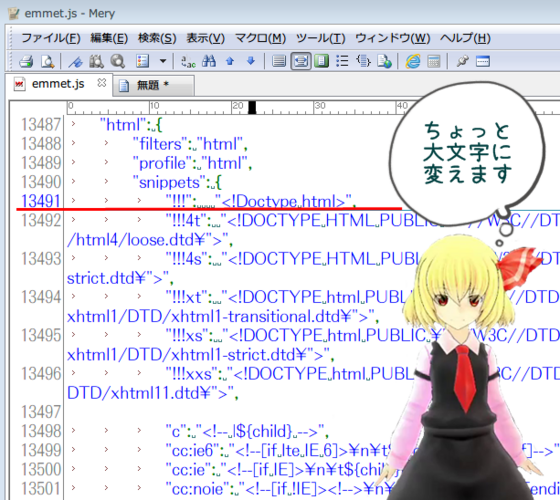Open the 編集(E) menu
This screenshot has height=500, width=560.
click(x=109, y=38)
